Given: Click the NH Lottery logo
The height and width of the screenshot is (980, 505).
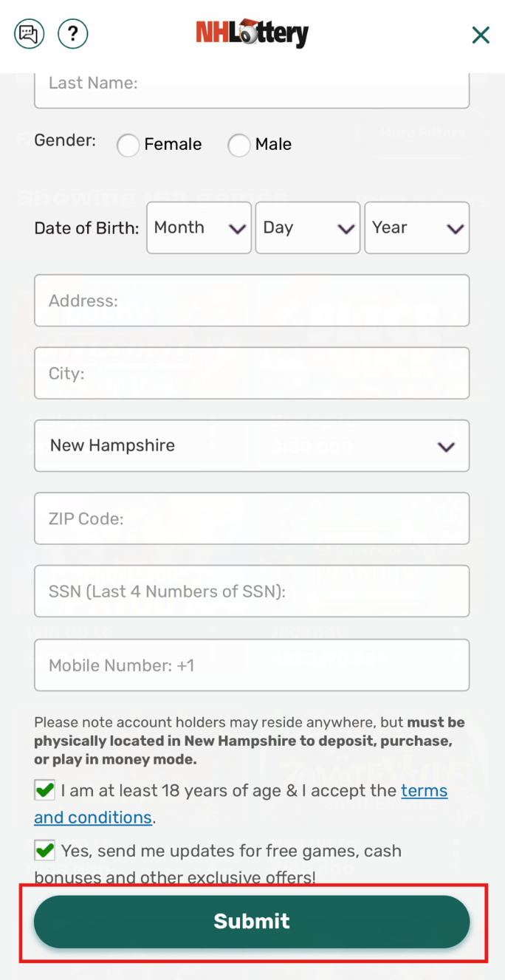Looking at the screenshot, I should 252,33.
